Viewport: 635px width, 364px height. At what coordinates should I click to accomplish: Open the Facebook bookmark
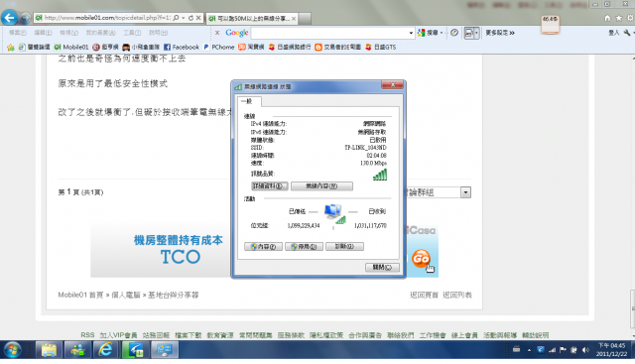click(x=182, y=47)
